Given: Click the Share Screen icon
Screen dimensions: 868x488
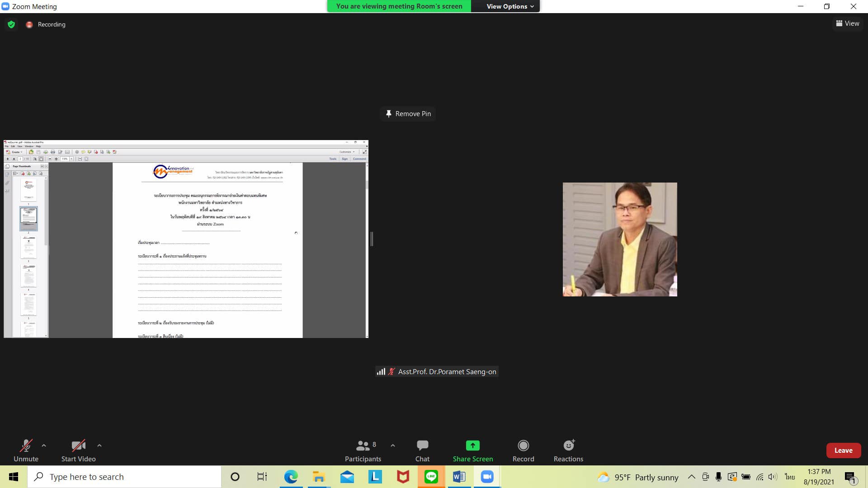Looking at the screenshot, I should point(472,446).
